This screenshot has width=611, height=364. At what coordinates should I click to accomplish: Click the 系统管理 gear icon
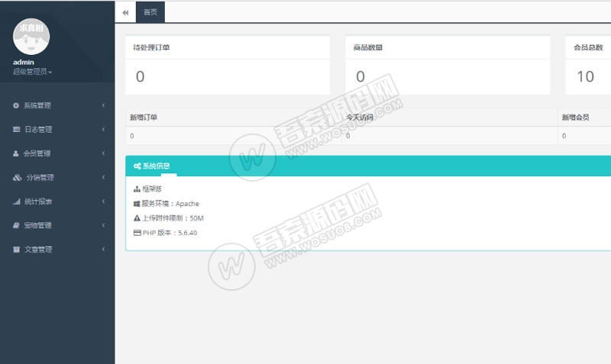coord(16,105)
